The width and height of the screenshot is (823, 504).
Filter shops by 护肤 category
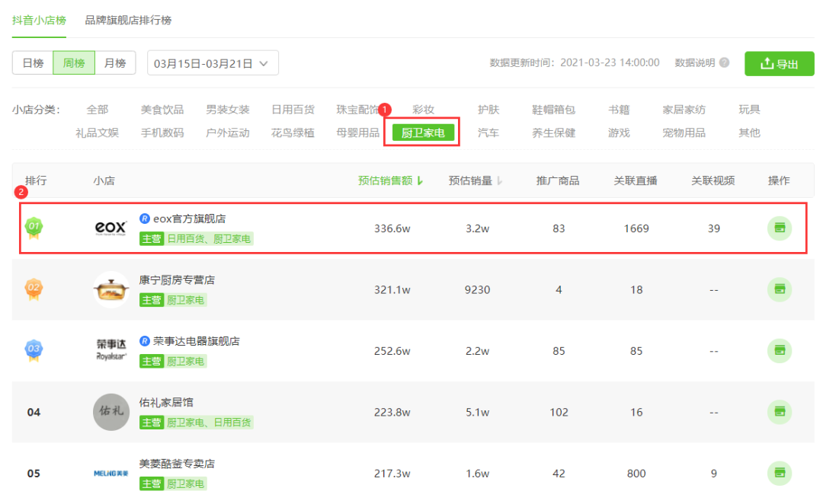point(488,110)
